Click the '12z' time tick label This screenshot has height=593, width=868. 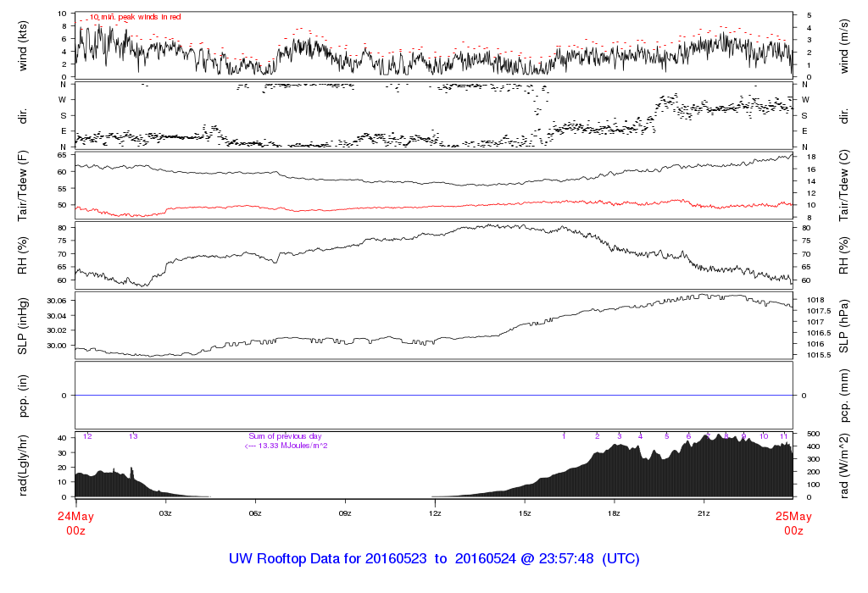435,513
